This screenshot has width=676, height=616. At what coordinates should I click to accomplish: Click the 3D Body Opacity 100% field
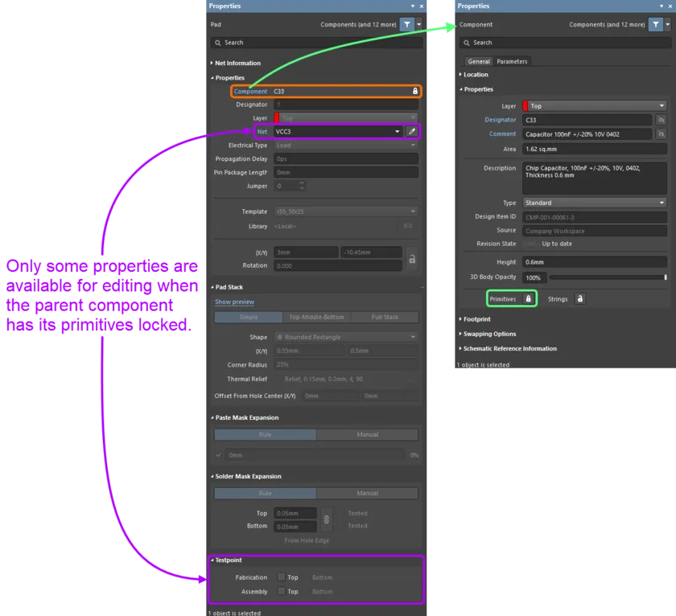[534, 277]
